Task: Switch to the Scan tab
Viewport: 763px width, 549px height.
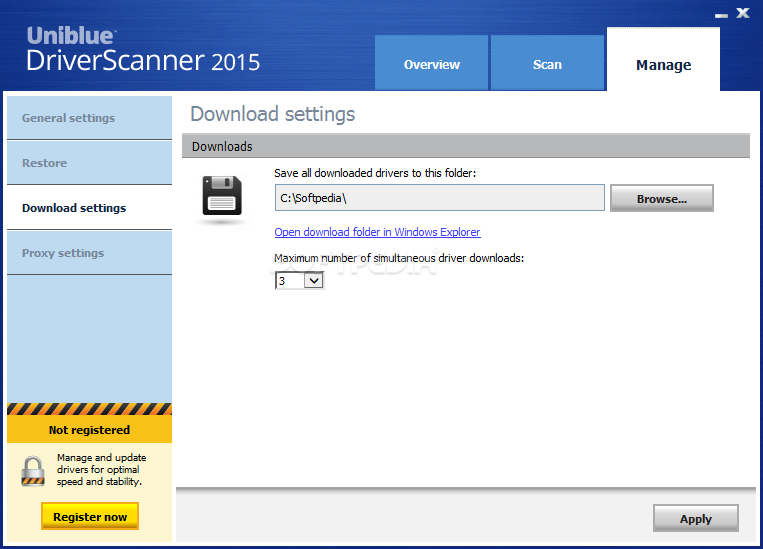Action: [x=547, y=63]
